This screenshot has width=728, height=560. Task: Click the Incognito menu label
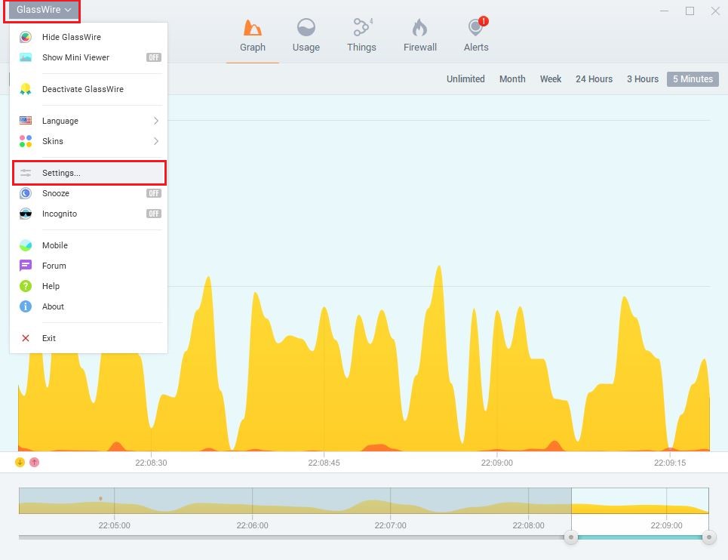[x=60, y=214]
